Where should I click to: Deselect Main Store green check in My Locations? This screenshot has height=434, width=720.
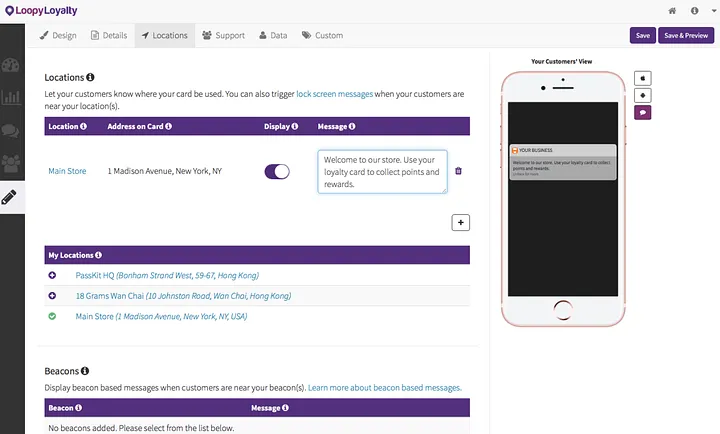coord(52,316)
